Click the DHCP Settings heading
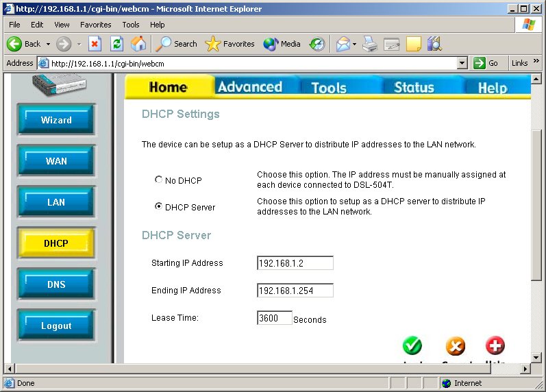546x392 pixels. 180,114
